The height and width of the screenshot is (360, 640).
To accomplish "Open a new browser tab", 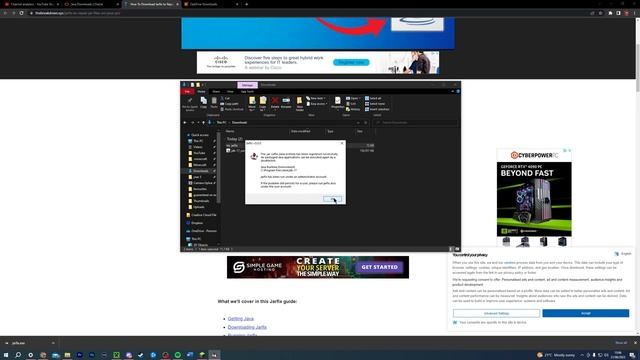I will (x=247, y=4).
